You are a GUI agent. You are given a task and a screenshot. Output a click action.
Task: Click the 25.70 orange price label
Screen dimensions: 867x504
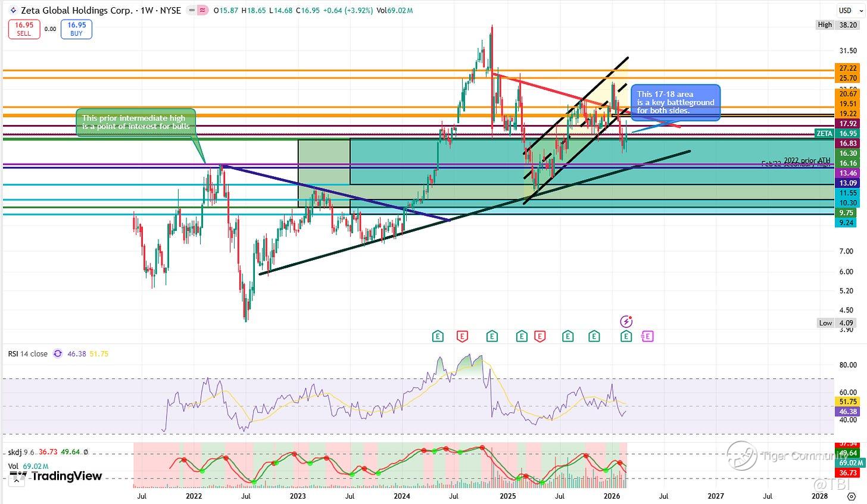pos(847,78)
